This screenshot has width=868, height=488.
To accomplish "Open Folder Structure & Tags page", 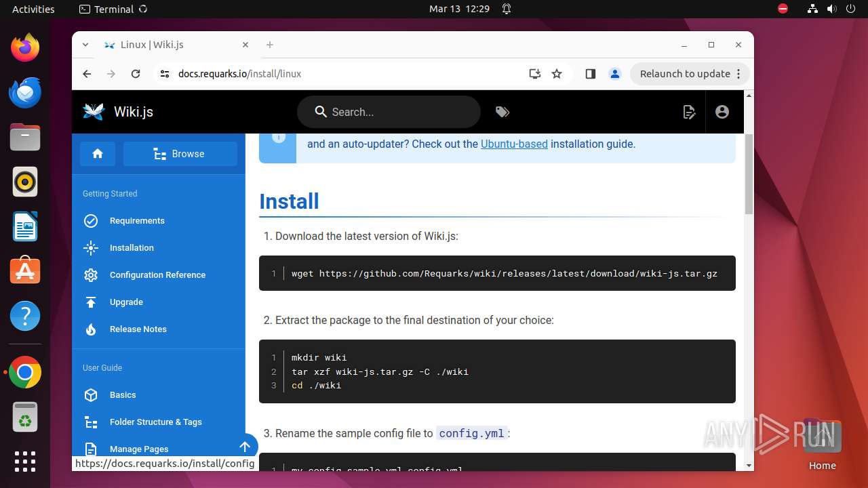I will click(159, 422).
